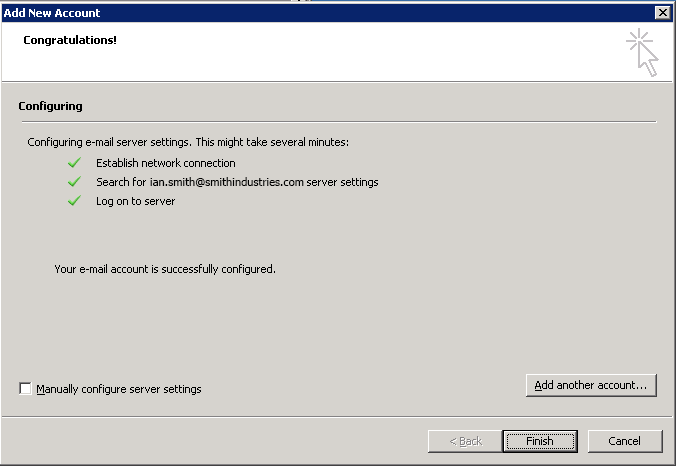Click the Establish network connection text
This screenshot has height=466, width=676.
tap(166, 163)
